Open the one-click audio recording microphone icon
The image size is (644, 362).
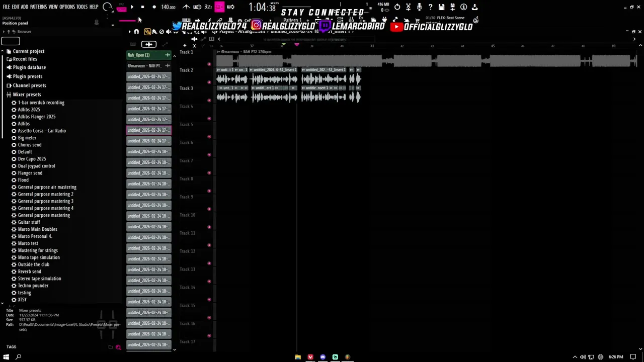(x=419, y=7)
